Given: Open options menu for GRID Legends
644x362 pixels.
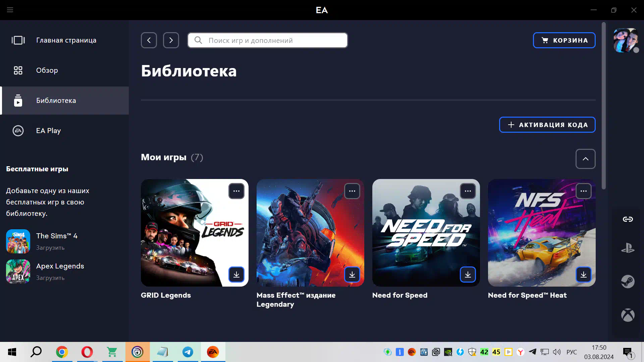Looking at the screenshot, I should [x=236, y=191].
